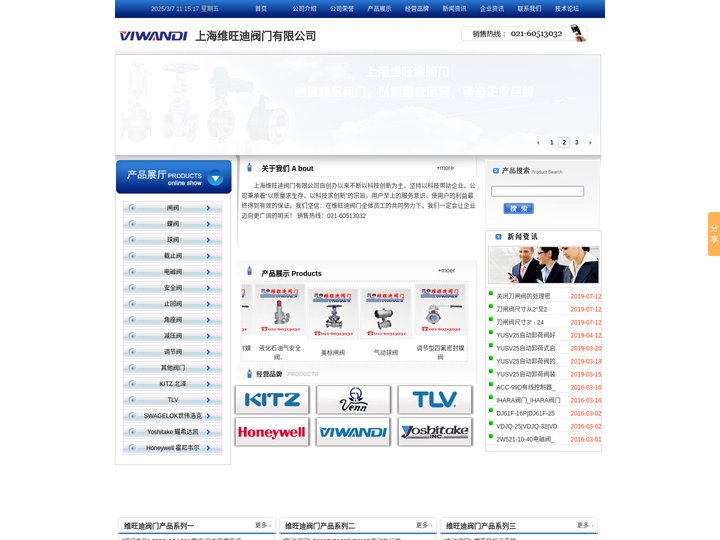Expand the 电磁阀 category arrow
Viewport: 720px width, 540px height.
tap(208, 272)
